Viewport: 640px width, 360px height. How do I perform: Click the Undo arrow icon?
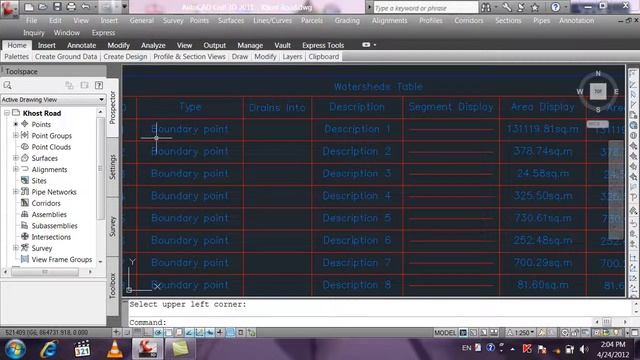pos(85,7)
